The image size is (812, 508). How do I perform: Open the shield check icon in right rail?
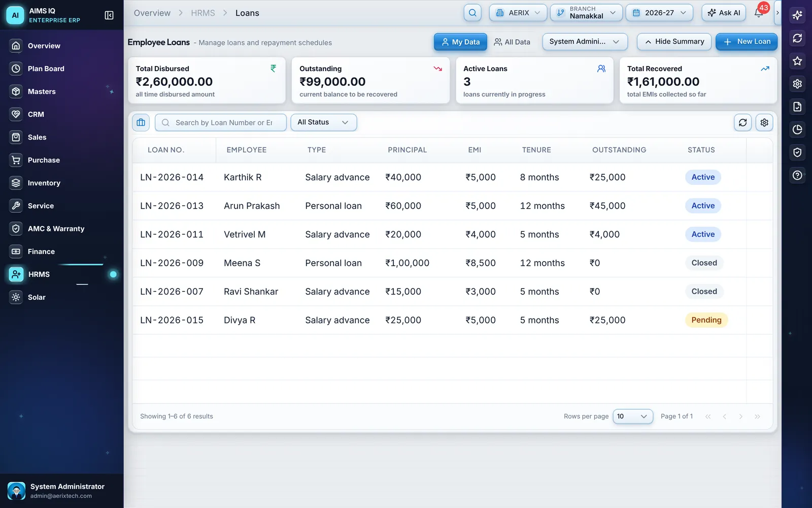[x=797, y=152]
